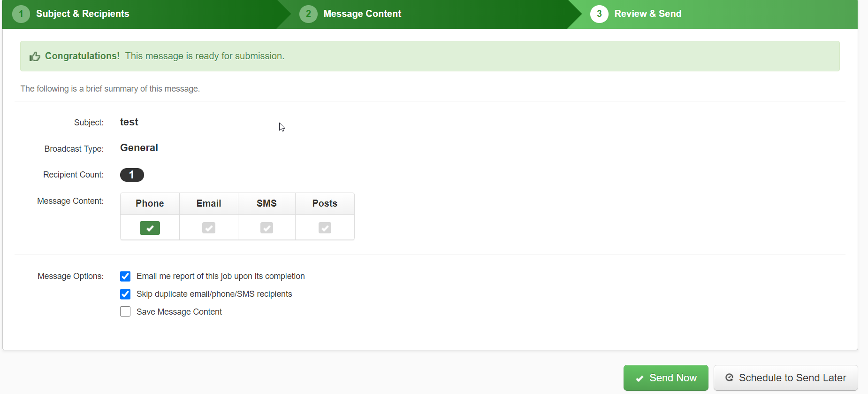The height and width of the screenshot is (394, 868).
Task: Click the Send Now button
Action: click(x=666, y=378)
